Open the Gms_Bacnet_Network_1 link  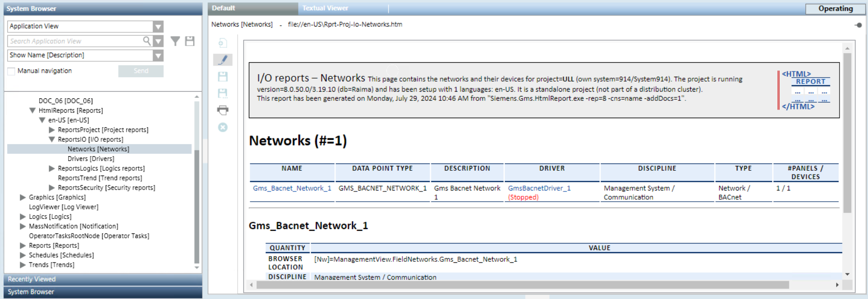[292, 188]
